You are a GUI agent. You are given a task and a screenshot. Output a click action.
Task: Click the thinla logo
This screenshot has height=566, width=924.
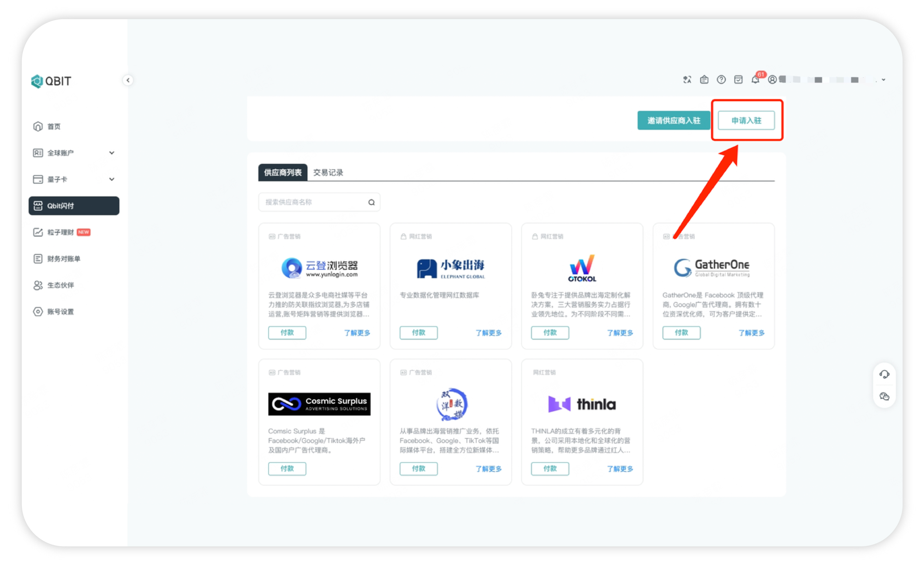click(582, 404)
